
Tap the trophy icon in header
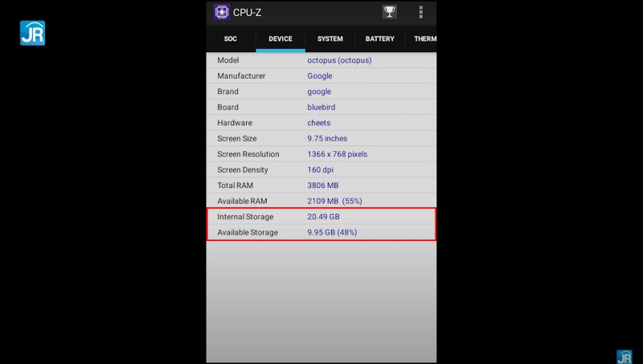389,12
